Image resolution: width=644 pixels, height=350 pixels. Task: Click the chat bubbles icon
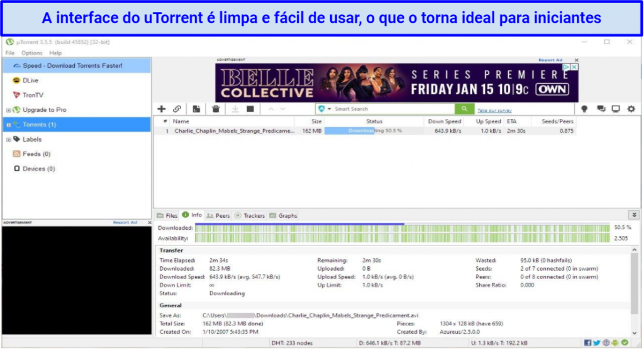[601, 109]
